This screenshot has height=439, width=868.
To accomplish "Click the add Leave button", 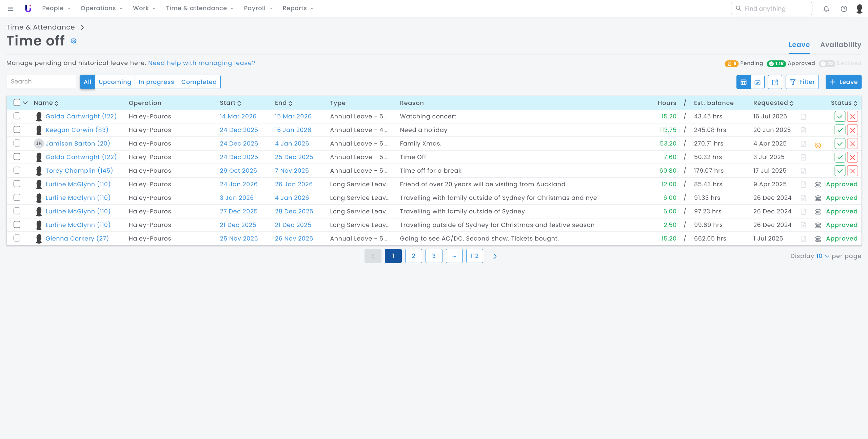I will 843,82.
